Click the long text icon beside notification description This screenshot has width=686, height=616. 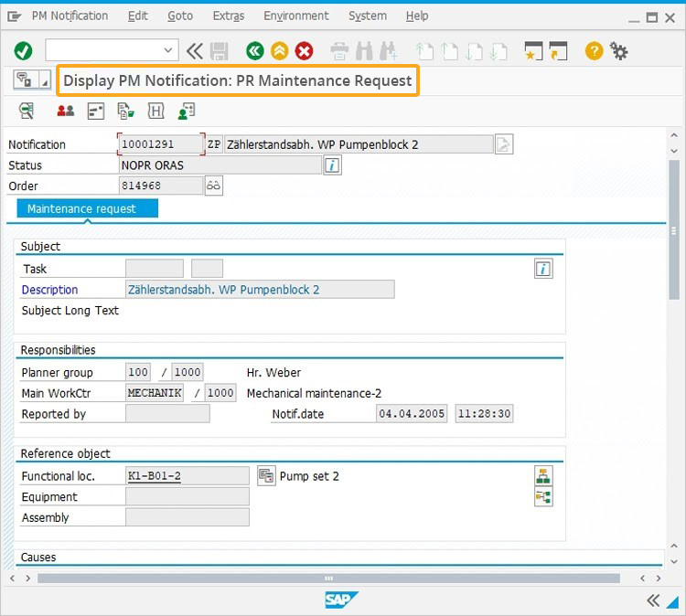(504, 144)
